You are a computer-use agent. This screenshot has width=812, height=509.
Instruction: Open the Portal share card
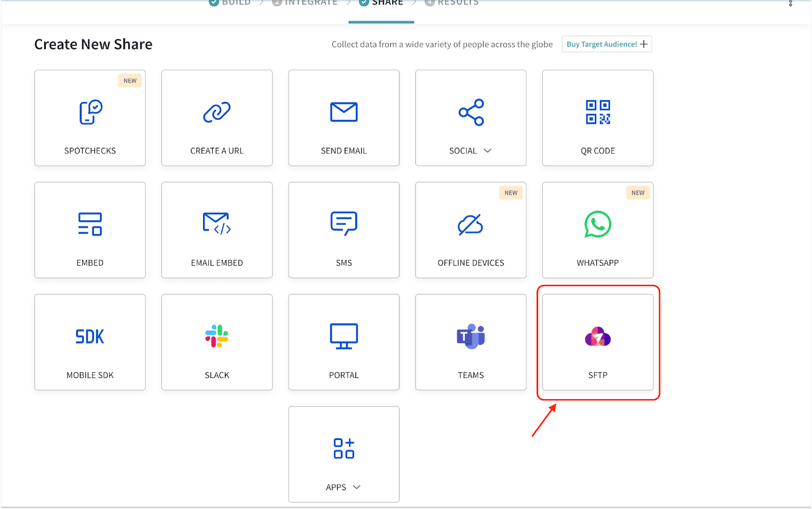(x=344, y=342)
